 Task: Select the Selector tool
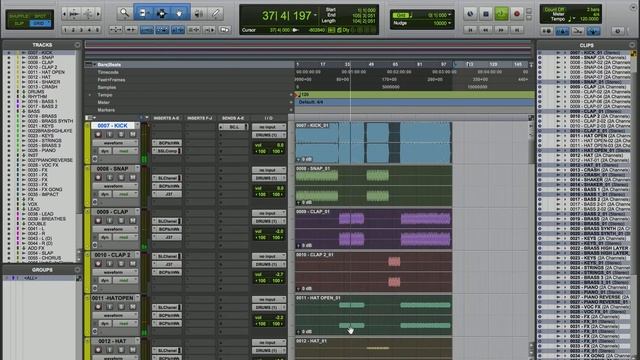click(162, 13)
